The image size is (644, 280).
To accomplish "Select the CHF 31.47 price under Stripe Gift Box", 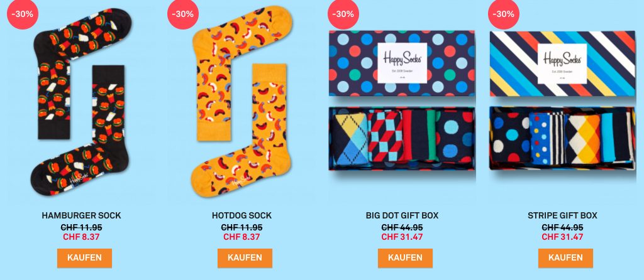I will 562,237.
